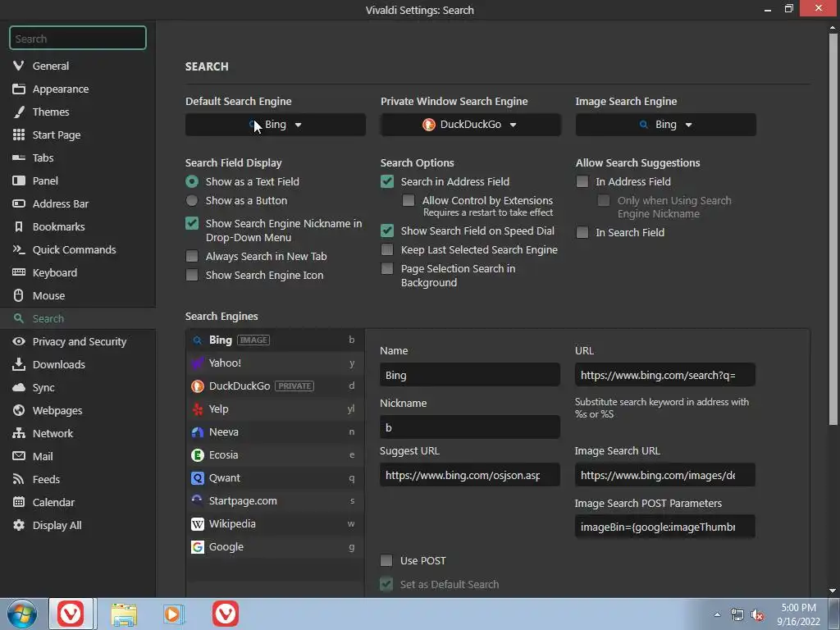
Task: Click the Bookmarks ribbon icon
Action: 19,226
